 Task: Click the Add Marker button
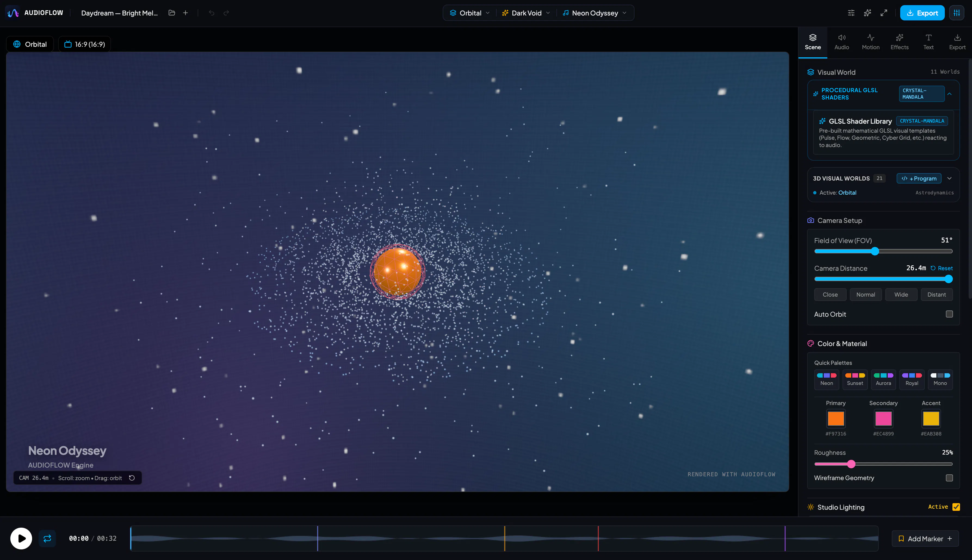click(925, 539)
